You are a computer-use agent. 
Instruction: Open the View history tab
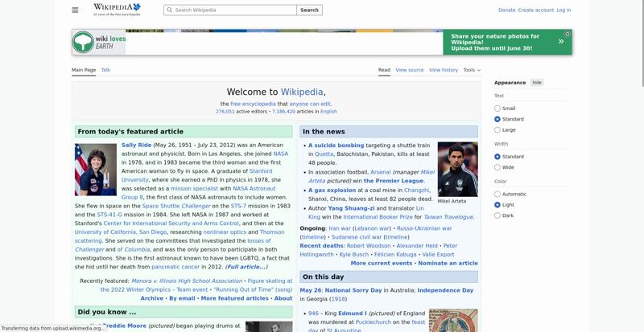(x=444, y=70)
